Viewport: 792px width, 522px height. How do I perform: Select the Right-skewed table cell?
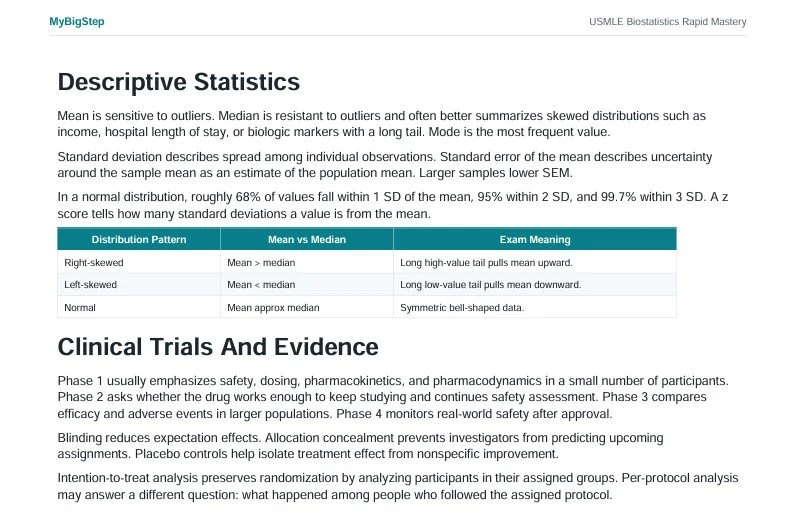click(x=139, y=263)
